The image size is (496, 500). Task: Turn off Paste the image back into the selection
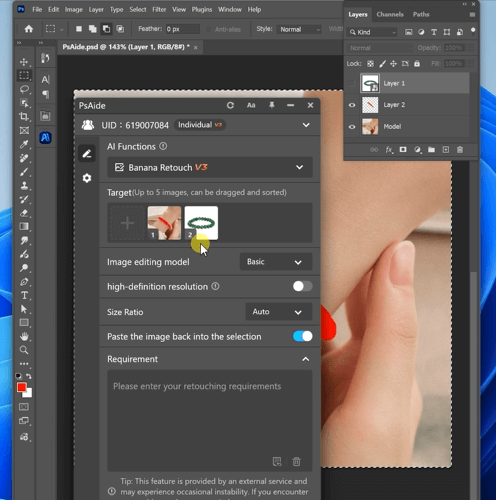(x=302, y=336)
